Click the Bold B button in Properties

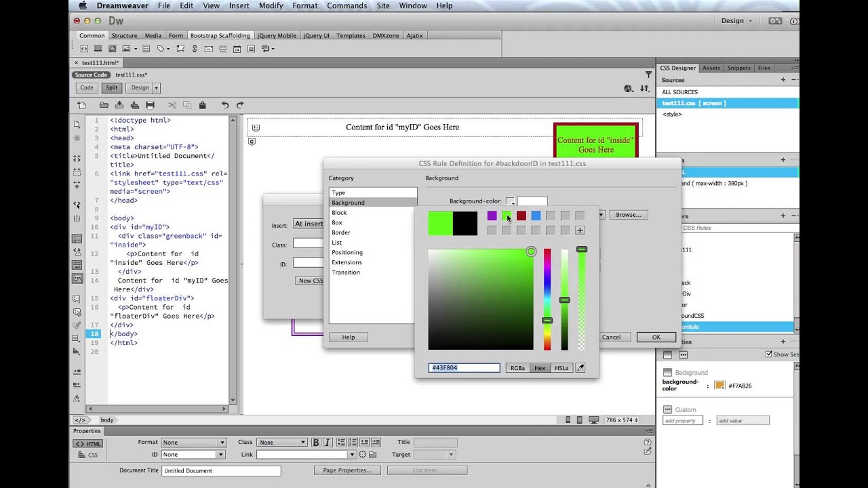(315, 443)
